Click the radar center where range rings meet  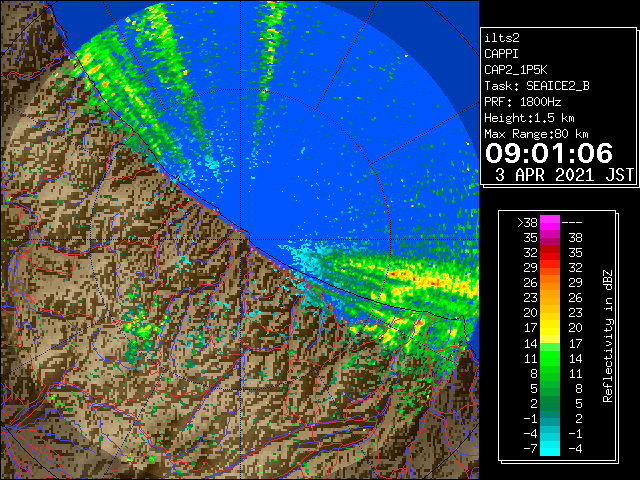(240, 239)
